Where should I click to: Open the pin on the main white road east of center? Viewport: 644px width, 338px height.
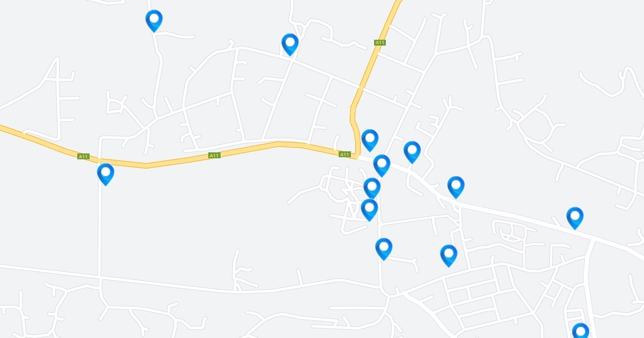(x=456, y=187)
